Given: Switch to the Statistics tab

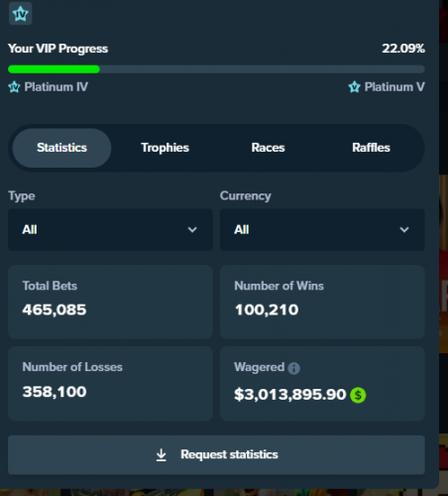Looking at the screenshot, I should tap(61, 148).
